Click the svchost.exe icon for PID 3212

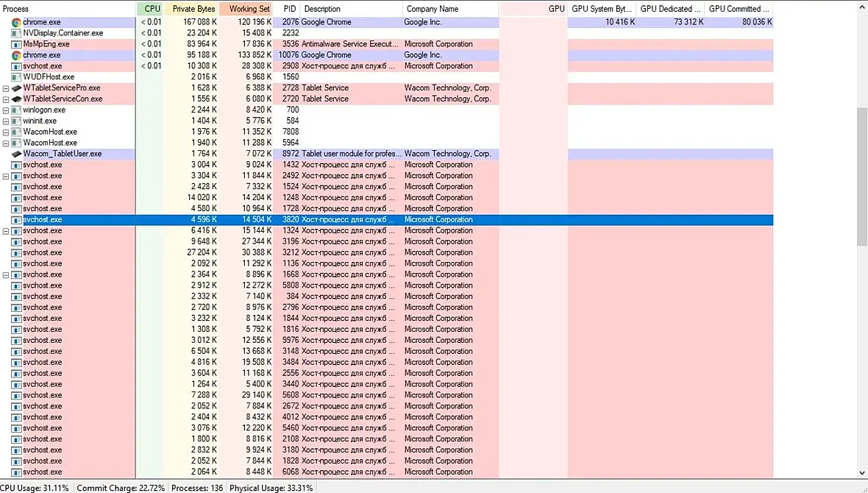pos(17,252)
